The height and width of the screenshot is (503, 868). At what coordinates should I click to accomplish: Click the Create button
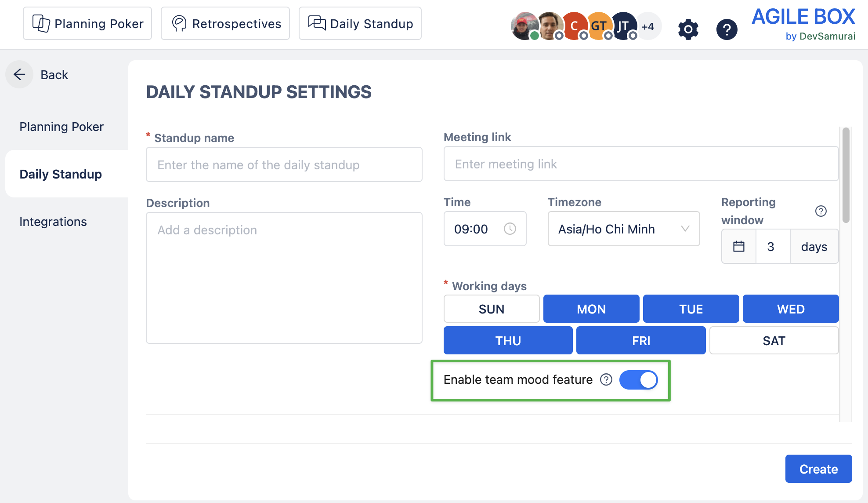click(x=818, y=469)
